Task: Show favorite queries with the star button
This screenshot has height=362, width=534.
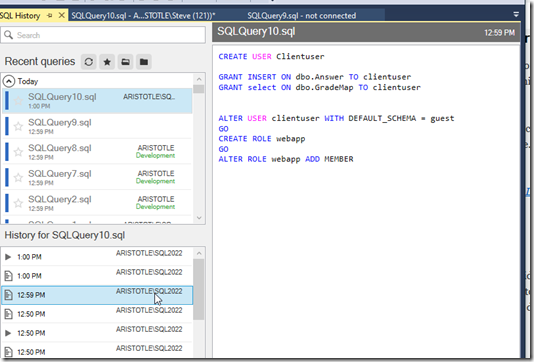Action: tap(107, 62)
